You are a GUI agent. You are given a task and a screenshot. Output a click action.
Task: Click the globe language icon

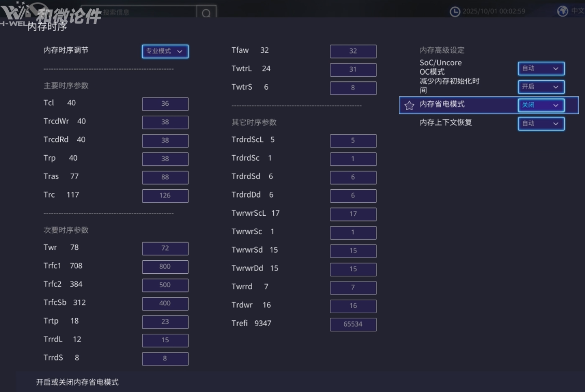tap(562, 11)
